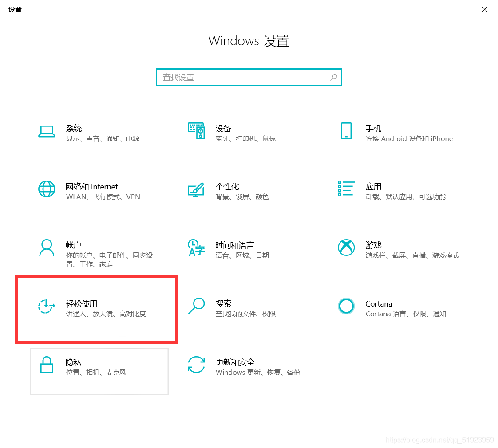This screenshot has width=498, height=448.
Task: Open 轻松使用 settings title
Action: click(x=82, y=304)
